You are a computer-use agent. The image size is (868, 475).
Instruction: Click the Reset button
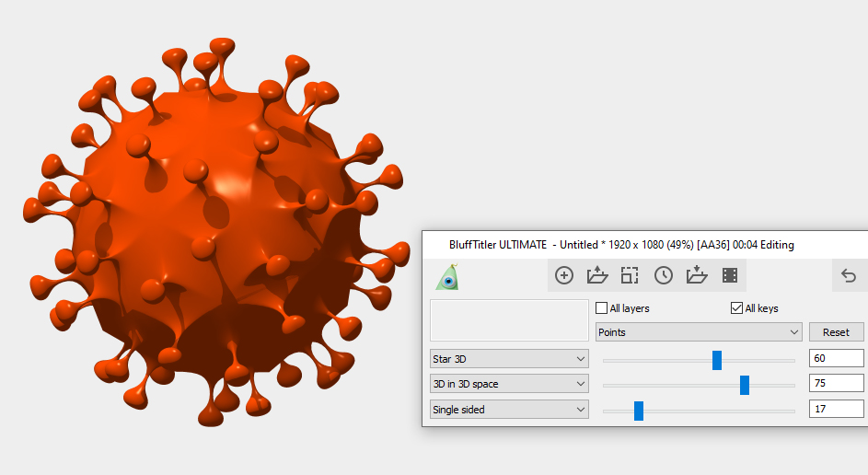pyautogui.click(x=836, y=332)
